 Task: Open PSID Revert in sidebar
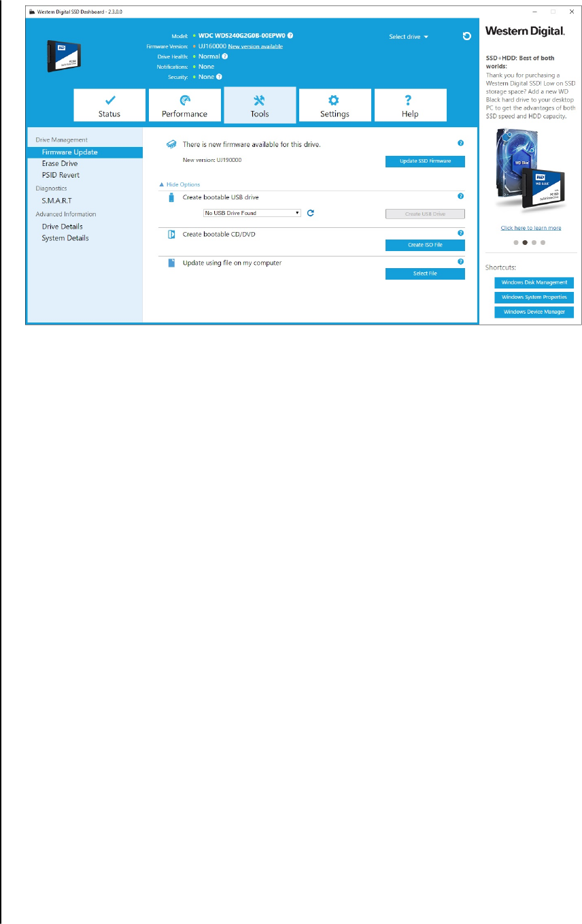[x=61, y=175]
